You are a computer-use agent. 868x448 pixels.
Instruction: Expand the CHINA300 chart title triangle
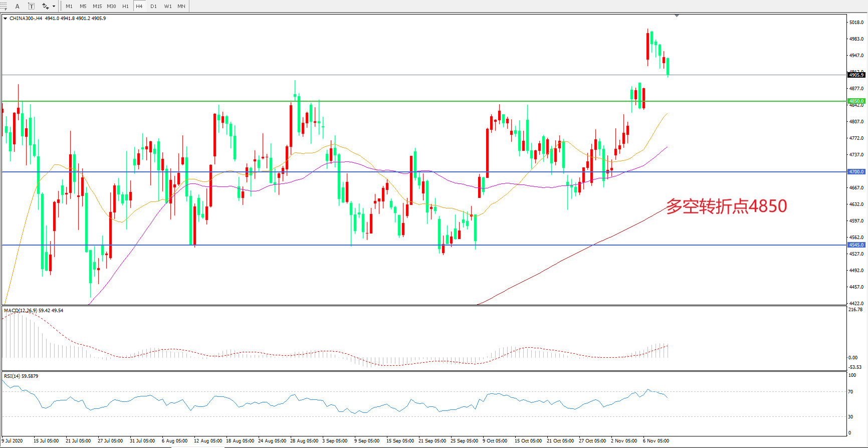coord(5,19)
